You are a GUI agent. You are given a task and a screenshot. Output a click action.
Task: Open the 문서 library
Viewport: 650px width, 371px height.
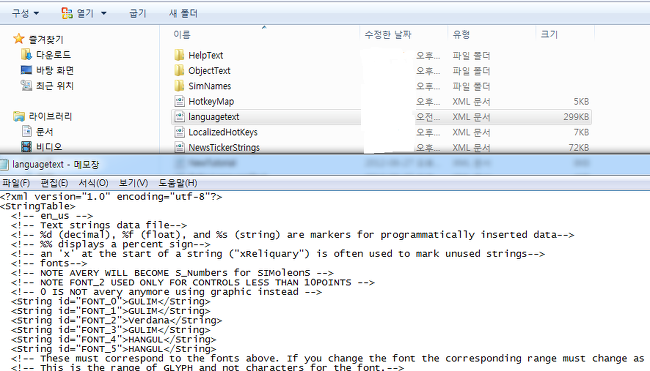point(44,132)
